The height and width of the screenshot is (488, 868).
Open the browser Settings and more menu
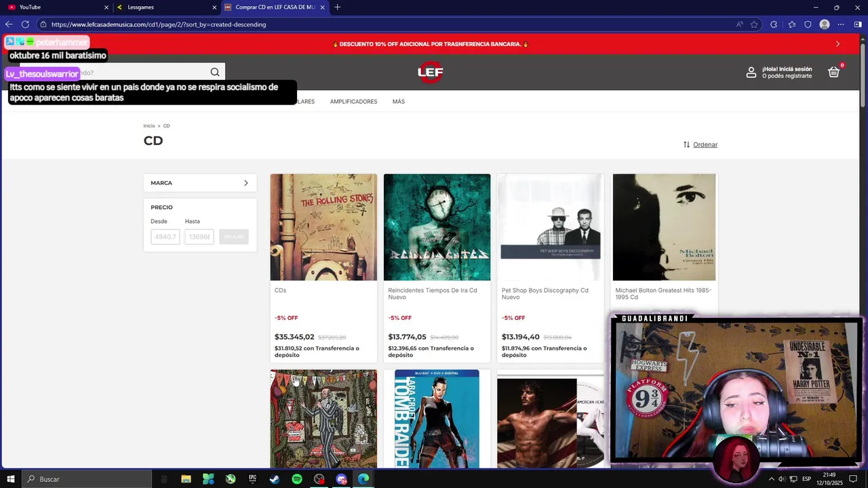[841, 24]
